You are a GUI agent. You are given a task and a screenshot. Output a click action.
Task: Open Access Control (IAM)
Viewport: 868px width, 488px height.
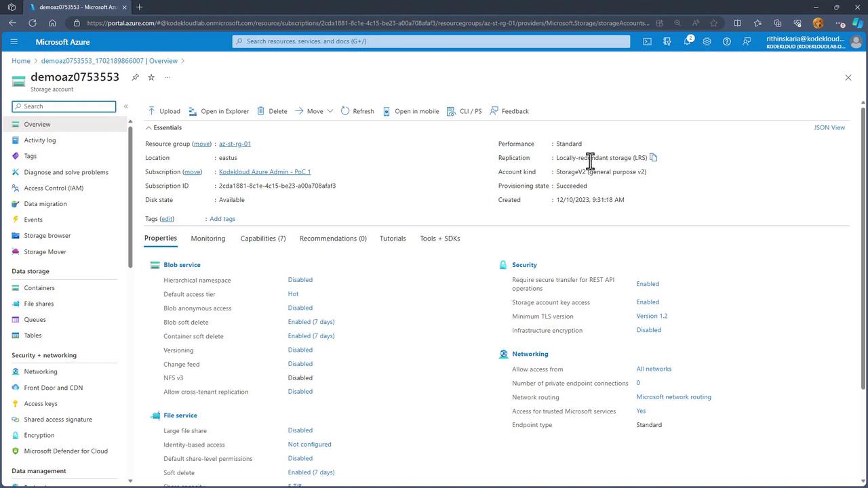coord(54,188)
